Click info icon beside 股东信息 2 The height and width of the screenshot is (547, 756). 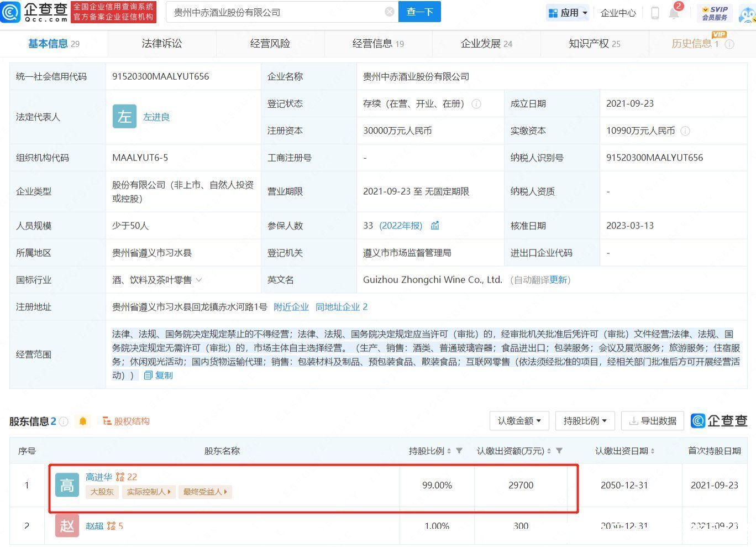64,421
